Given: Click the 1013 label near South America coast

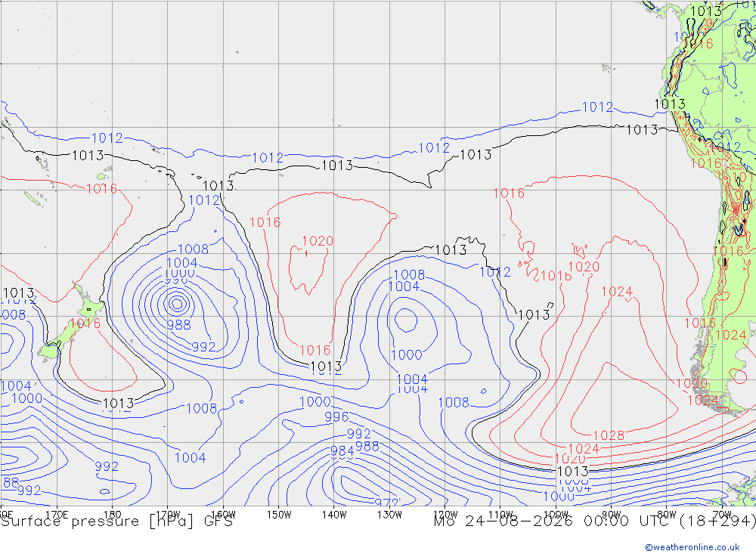Looking at the screenshot, I should (x=669, y=104).
